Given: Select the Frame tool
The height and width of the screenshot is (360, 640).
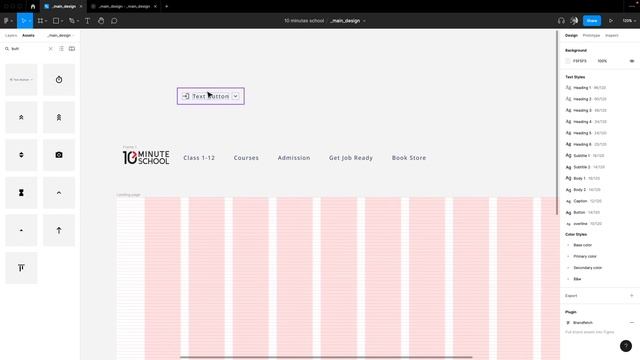Looking at the screenshot, I should pos(40,20).
